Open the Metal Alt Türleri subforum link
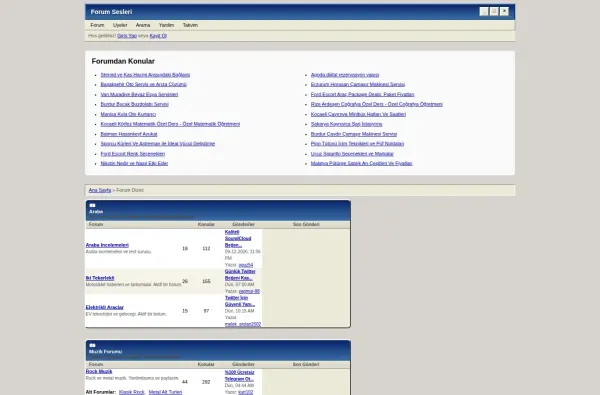Screen dimensions: 600x395 pos(165,392)
